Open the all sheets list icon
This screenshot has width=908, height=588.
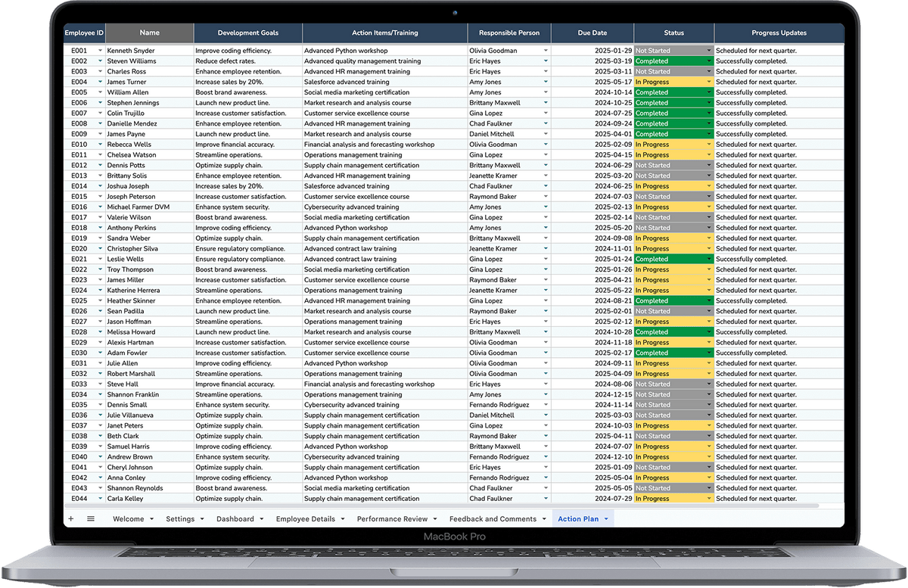(x=91, y=519)
